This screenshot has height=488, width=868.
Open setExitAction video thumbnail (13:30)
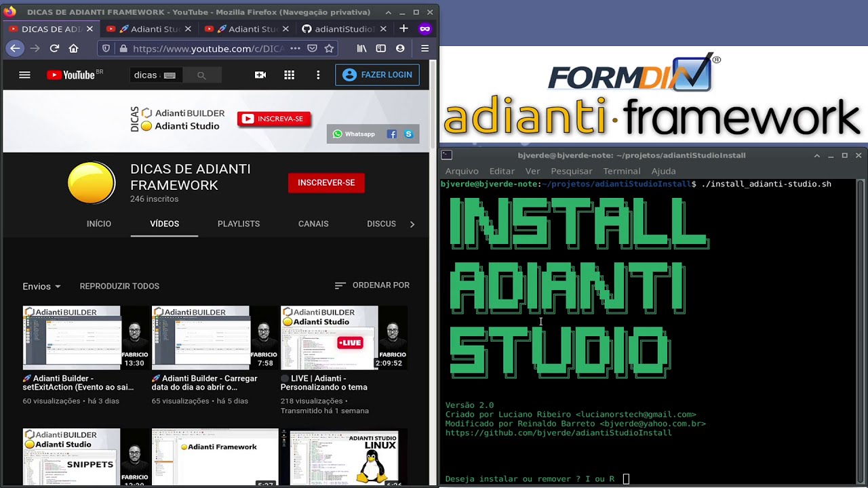tap(86, 338)
